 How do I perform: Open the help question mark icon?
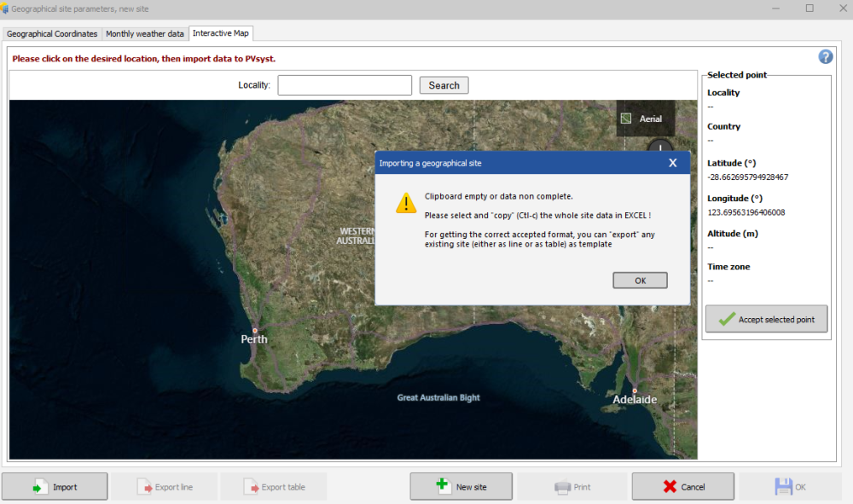pyautogui.click(x=825, y=56)
